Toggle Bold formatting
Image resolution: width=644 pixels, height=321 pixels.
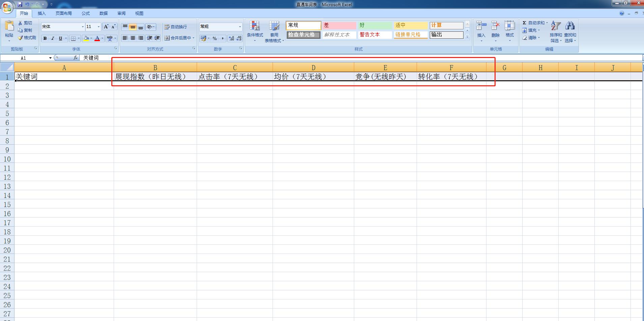(45, 38)
